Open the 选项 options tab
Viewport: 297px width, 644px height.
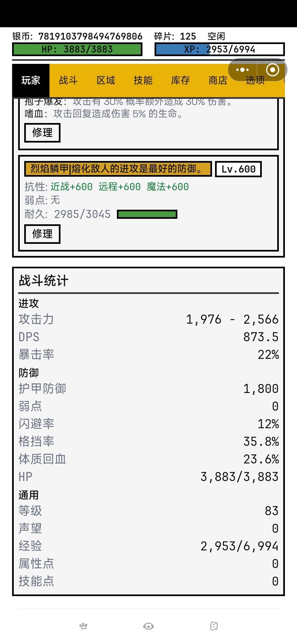point(255,80)
